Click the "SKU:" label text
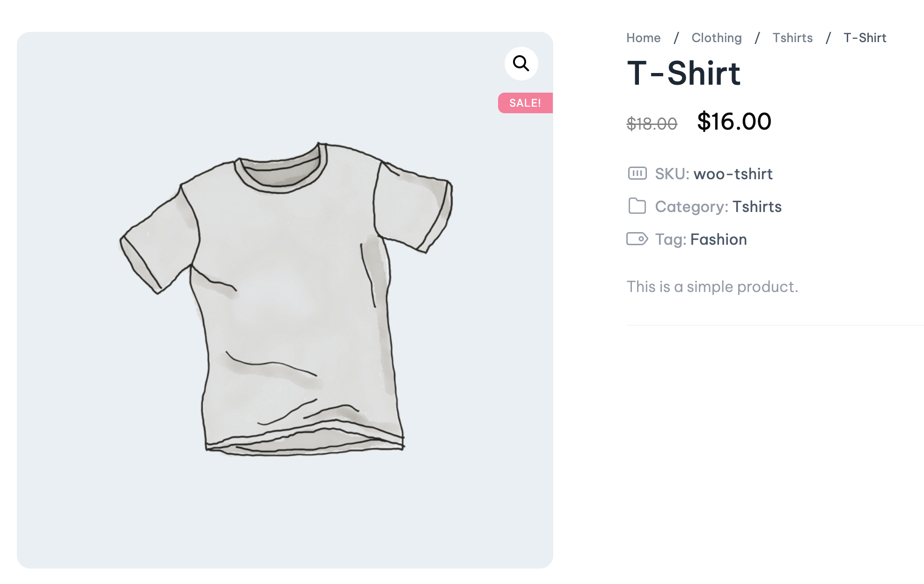Viewport: 924px width, 584px height. 672,174
